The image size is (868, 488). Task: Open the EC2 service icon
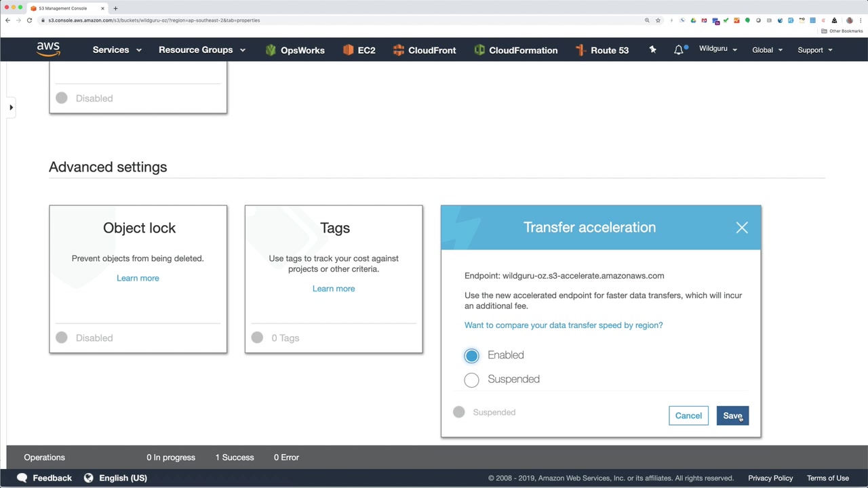(349, 50)
